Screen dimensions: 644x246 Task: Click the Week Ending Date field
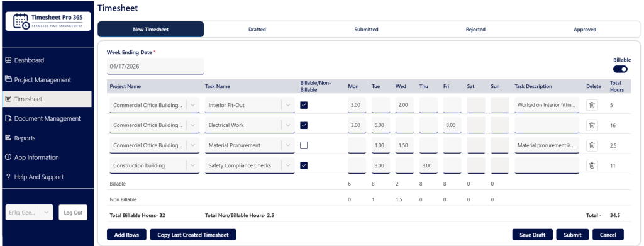coord(155,66)
